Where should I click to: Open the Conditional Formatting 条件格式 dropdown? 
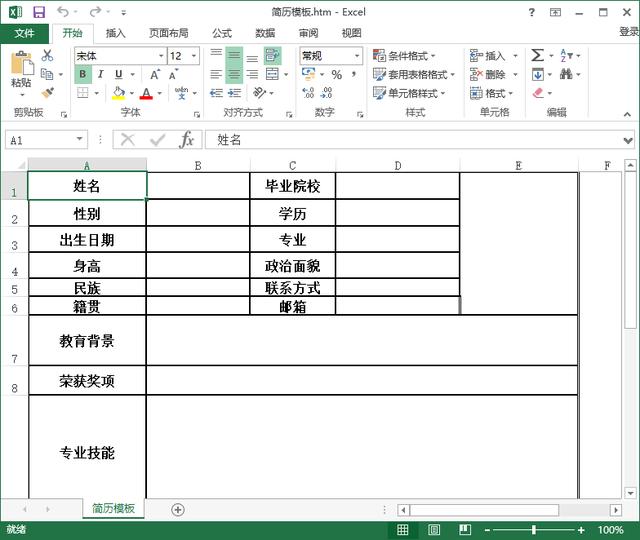(404, 56)
